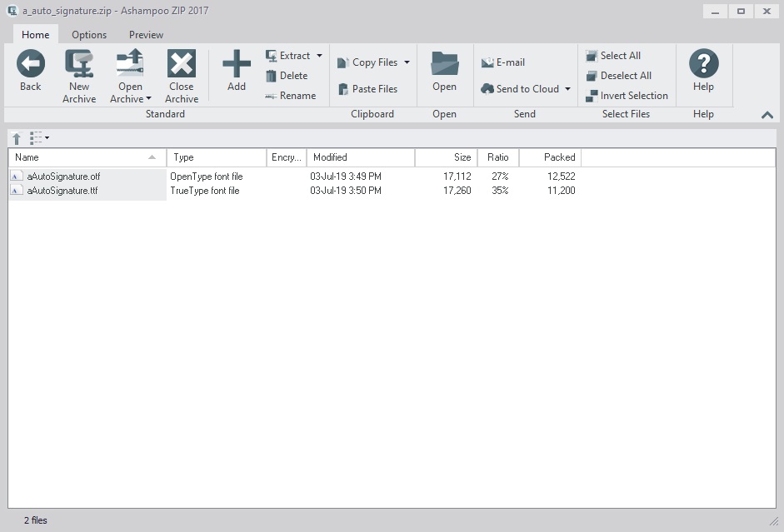
Task: Collapse the ribbon with chevron
Action: pos(767,115)
